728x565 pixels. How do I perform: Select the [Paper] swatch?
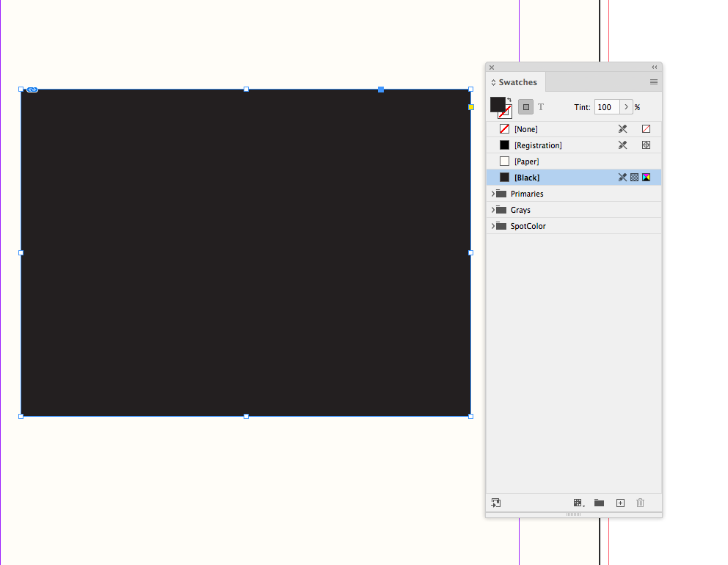pos(574,161)
